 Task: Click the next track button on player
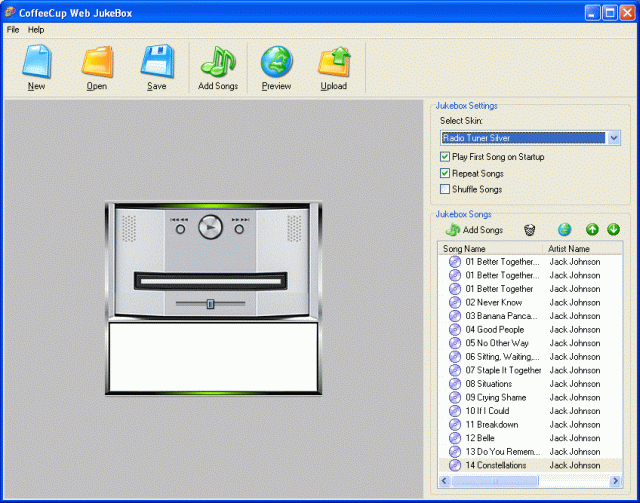click(x=239, y=229)
